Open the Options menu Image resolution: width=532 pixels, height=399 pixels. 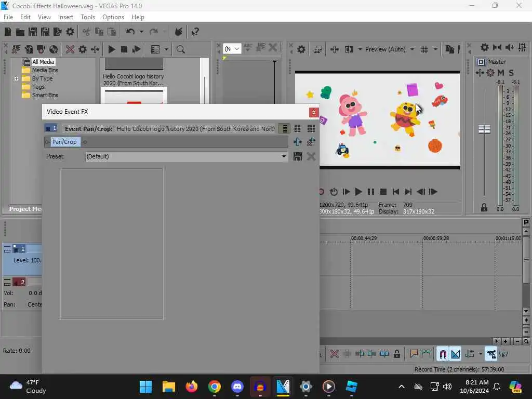(113, 17)
